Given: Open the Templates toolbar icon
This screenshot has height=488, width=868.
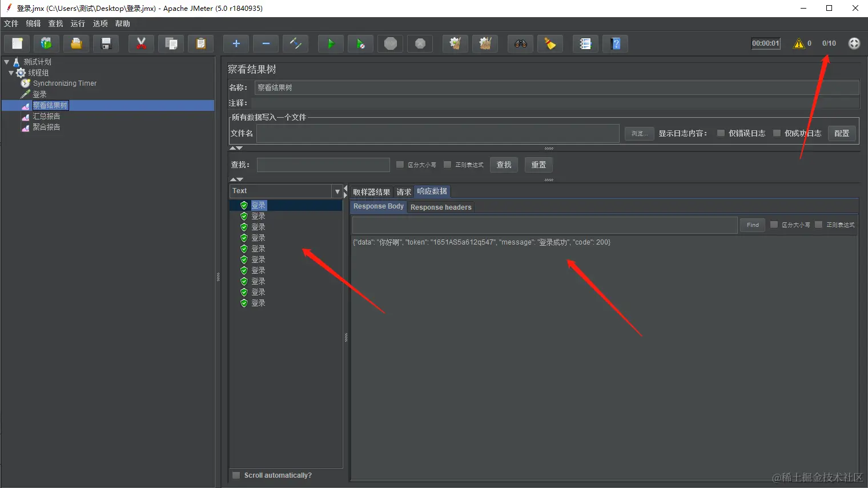Looking at the screenshot, I should coord(47,43).
